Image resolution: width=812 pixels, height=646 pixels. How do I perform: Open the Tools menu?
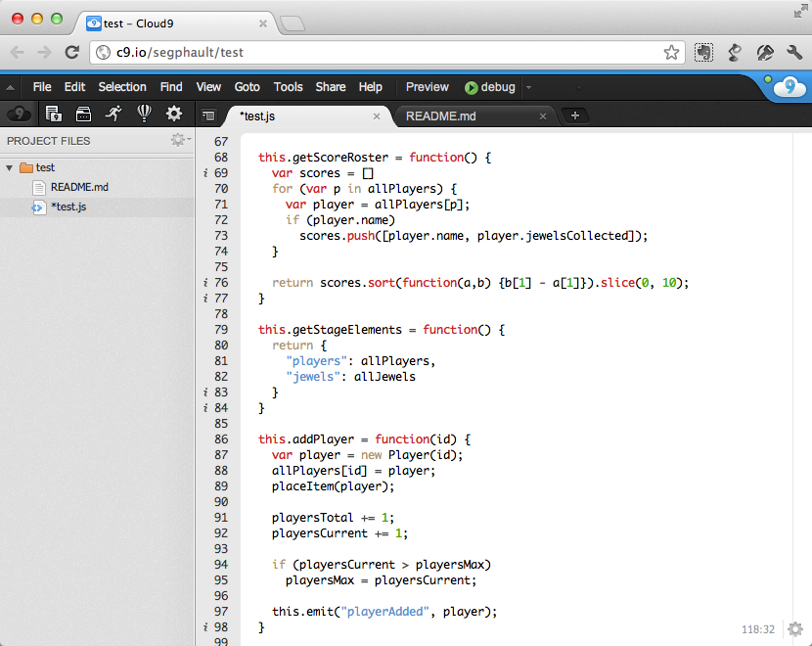click(x=288, y=86)
